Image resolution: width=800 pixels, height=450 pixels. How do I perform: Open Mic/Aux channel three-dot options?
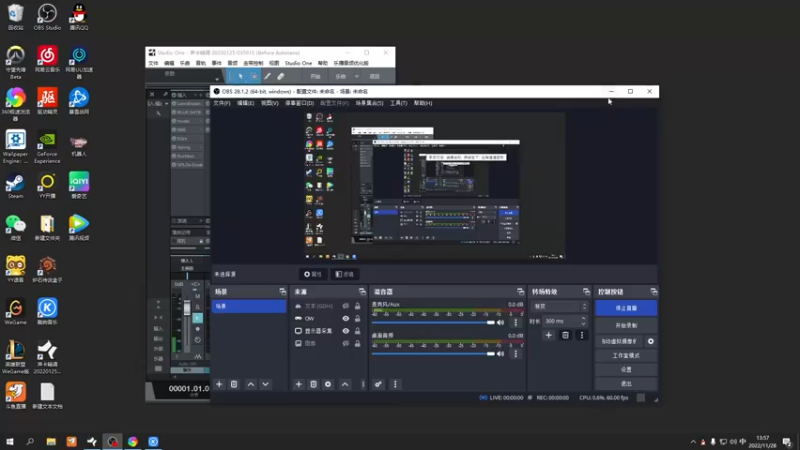point(516,322)
